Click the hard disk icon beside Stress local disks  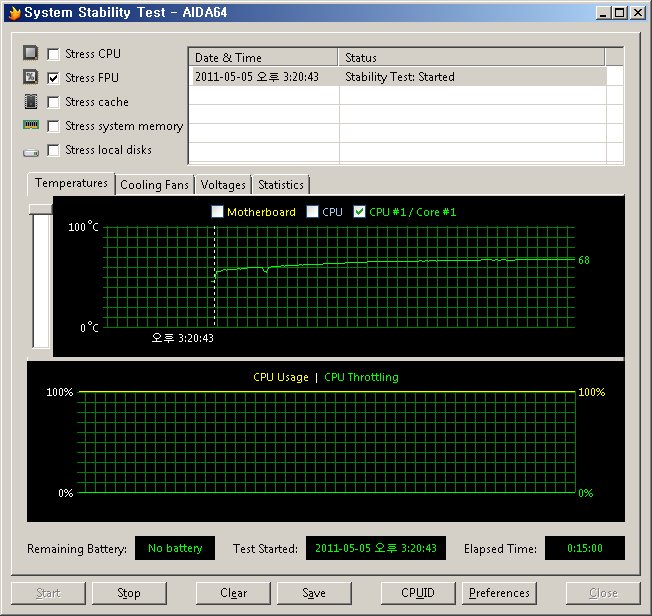tap(31, 153)
